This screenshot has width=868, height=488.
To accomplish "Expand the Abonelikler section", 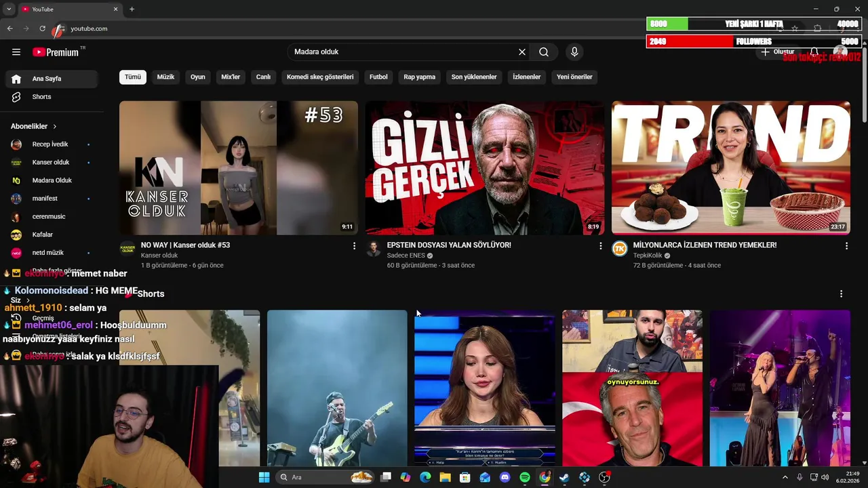I will point(34,126).
